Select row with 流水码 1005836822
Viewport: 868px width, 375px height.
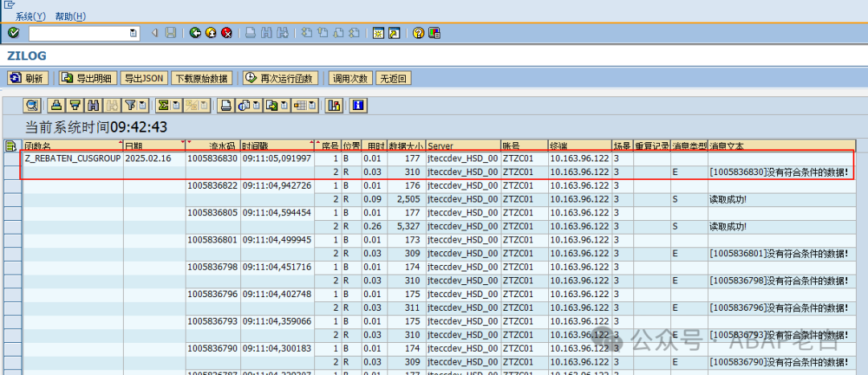13,185
